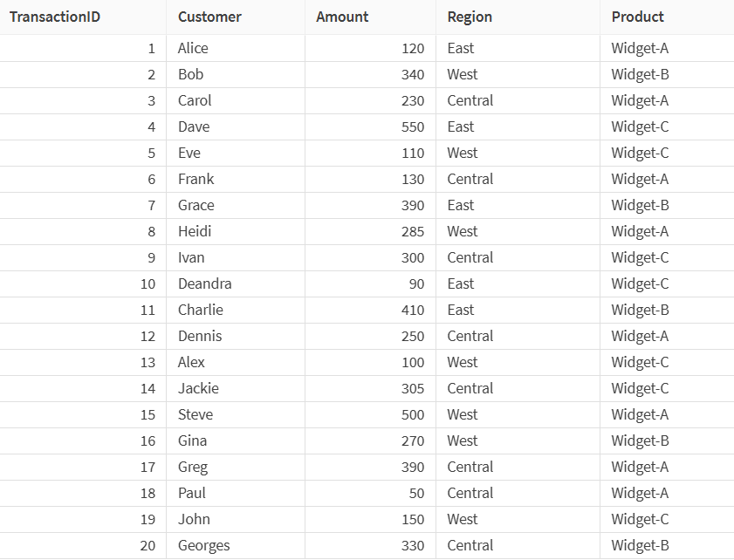Click the TransactionID column header
The width and height of the screenshot is (734, 560).
click(x=54, y=17)
